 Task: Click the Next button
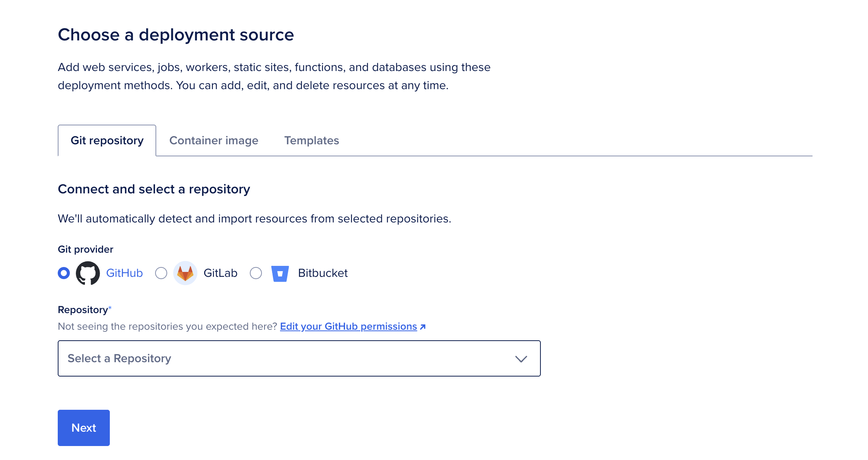pos(83,428)
